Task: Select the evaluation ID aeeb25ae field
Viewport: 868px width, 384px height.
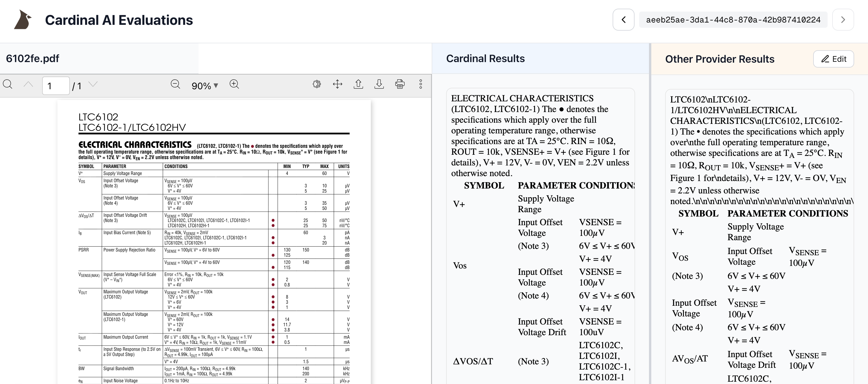Action: point(733,20)
